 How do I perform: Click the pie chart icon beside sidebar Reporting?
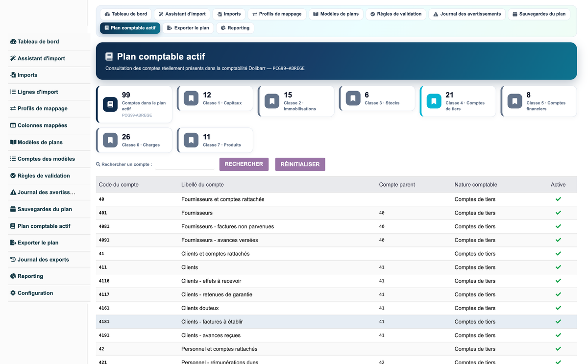coord(13,276)
